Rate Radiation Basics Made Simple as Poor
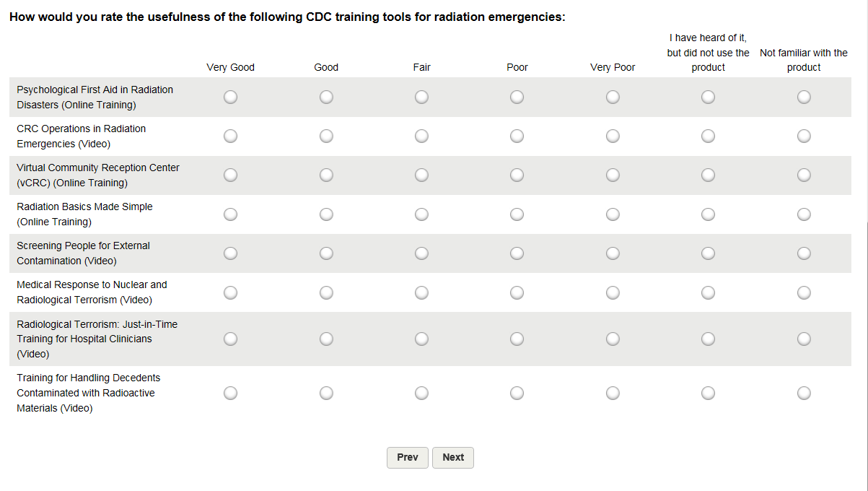The image size is (868, 491). click(517, 214)
